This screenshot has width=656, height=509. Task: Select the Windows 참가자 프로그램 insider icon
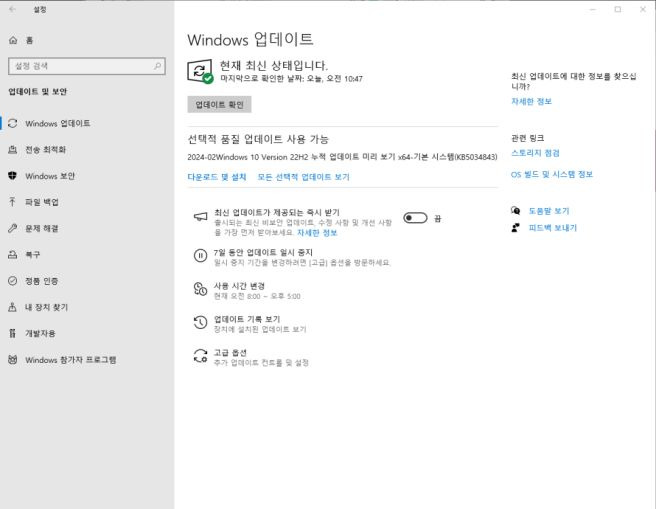13,360
